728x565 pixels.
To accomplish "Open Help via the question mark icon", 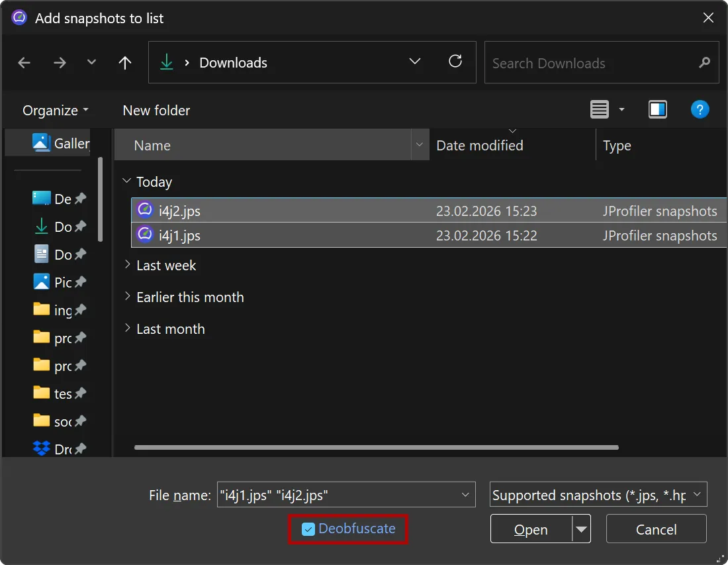I will 700,109.
